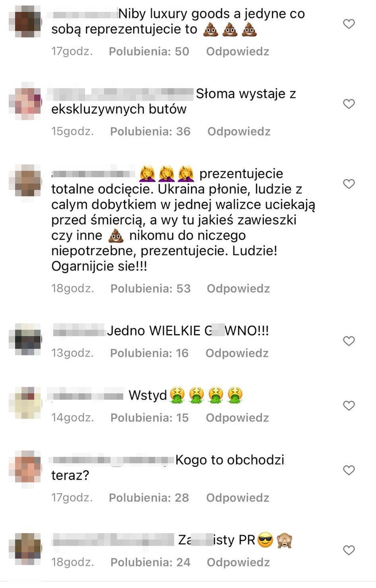
Task: Heart the 'Jedno WIELKIE' comment
Action: [x=349, y=341]
